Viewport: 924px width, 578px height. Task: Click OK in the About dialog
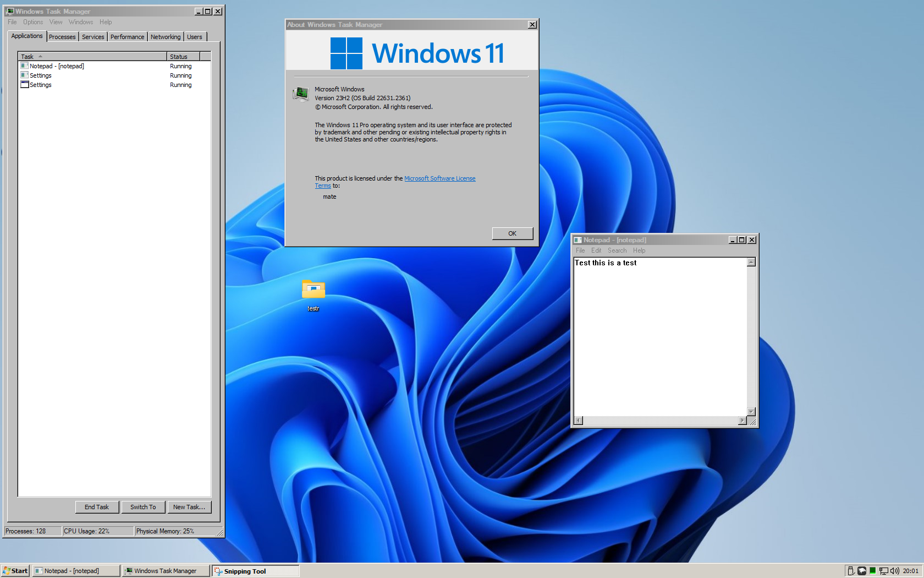[x=513, y=233]
